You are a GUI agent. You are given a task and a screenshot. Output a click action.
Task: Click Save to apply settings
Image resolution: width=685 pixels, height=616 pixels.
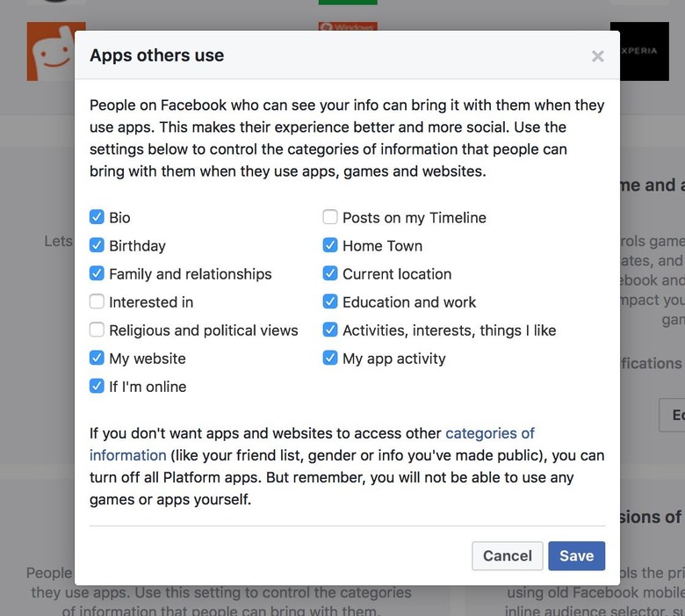tap(576, 555)
